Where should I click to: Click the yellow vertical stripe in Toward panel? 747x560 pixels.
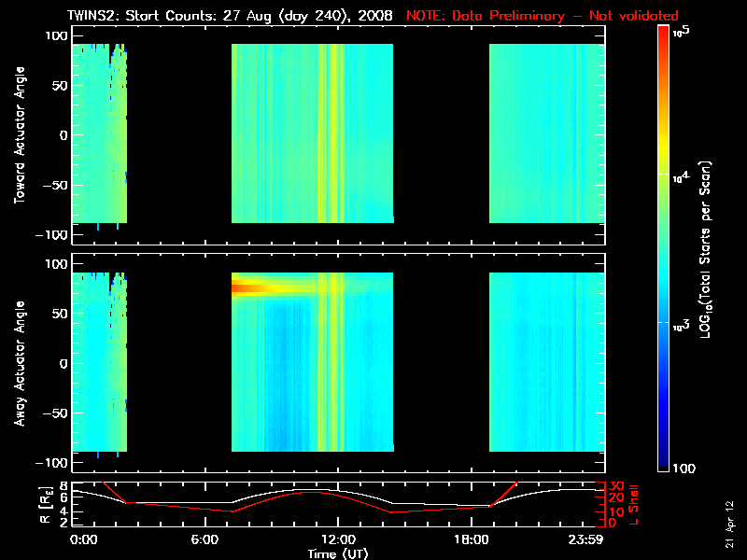(x=333, y=133)
